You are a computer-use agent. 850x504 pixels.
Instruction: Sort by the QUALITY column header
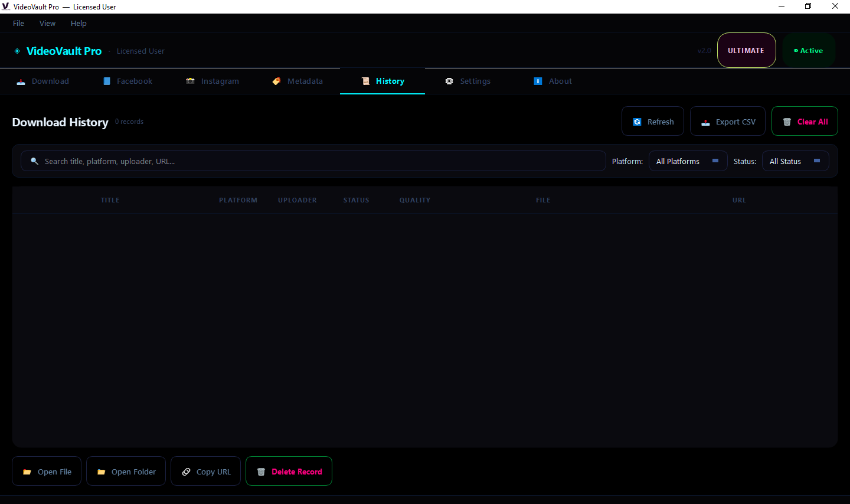point(415,201)
